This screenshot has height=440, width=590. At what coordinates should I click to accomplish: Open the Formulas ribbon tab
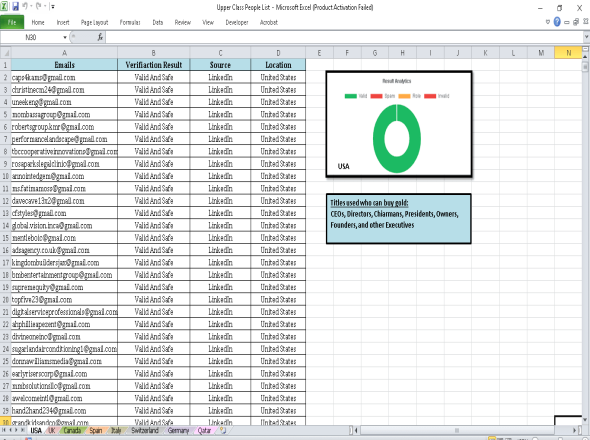pos(130,23)
